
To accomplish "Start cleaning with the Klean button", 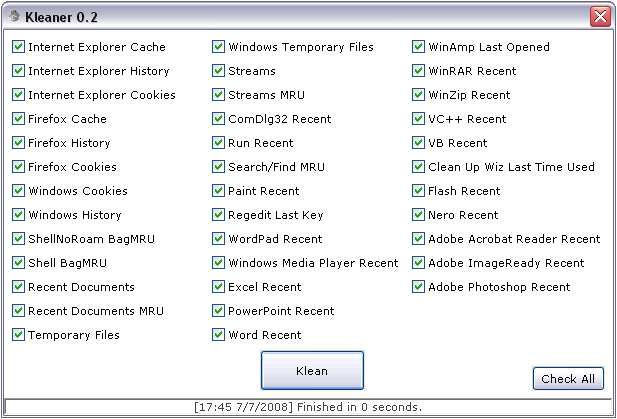I will [312, 371].
